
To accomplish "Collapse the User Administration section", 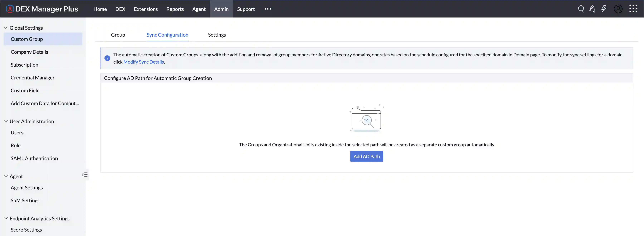I will 6,121.
